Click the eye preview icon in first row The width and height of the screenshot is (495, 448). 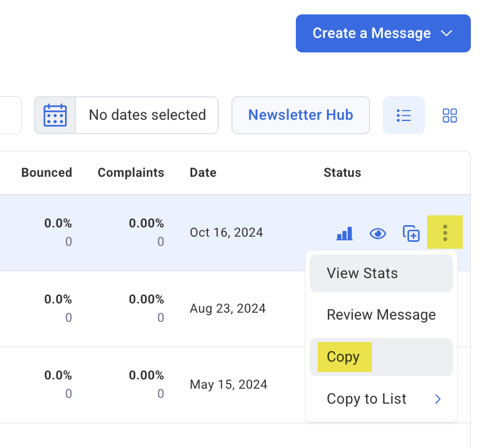coord(378,233)
